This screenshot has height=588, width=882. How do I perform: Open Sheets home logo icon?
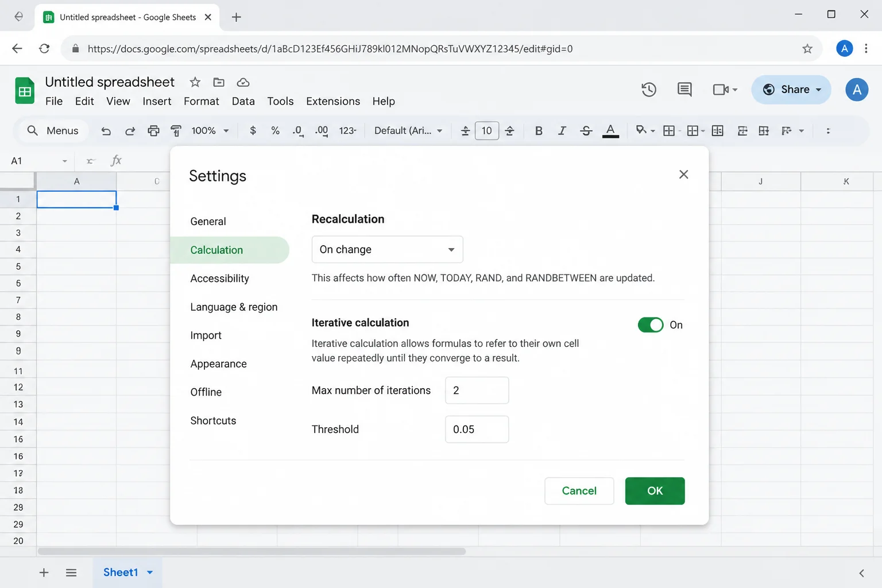pos(25,91)
